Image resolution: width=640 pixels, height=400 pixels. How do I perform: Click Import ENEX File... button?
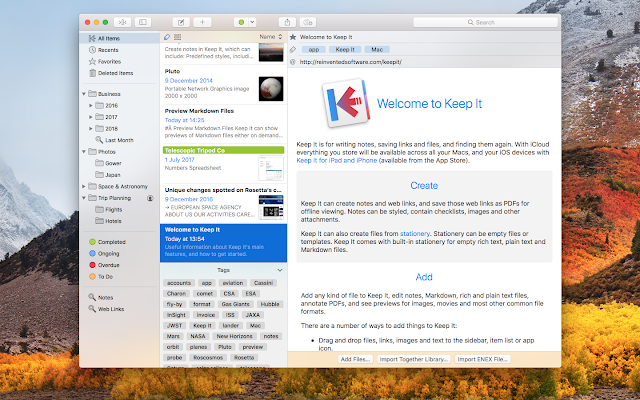(x=482, y=359)
